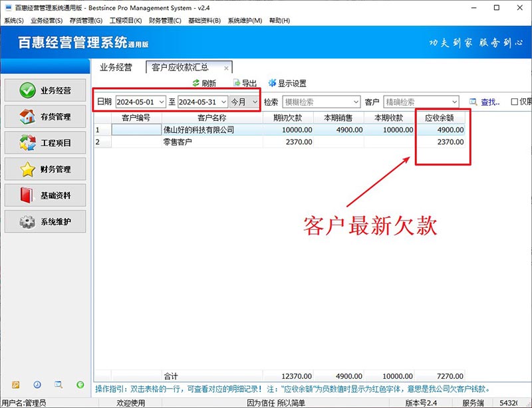The image size is (532, 408).
Task: Click the 导出 export toolbar icon
Action: 237,83
